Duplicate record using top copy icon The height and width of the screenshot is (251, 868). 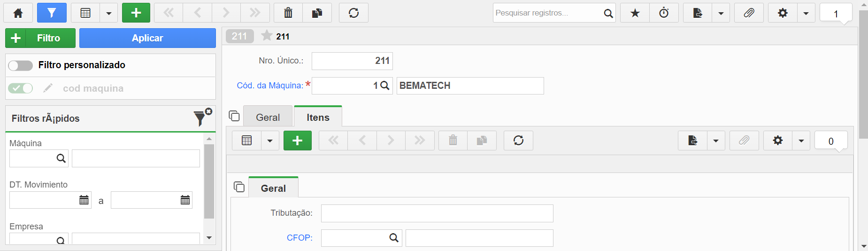(x=317, y=13)
